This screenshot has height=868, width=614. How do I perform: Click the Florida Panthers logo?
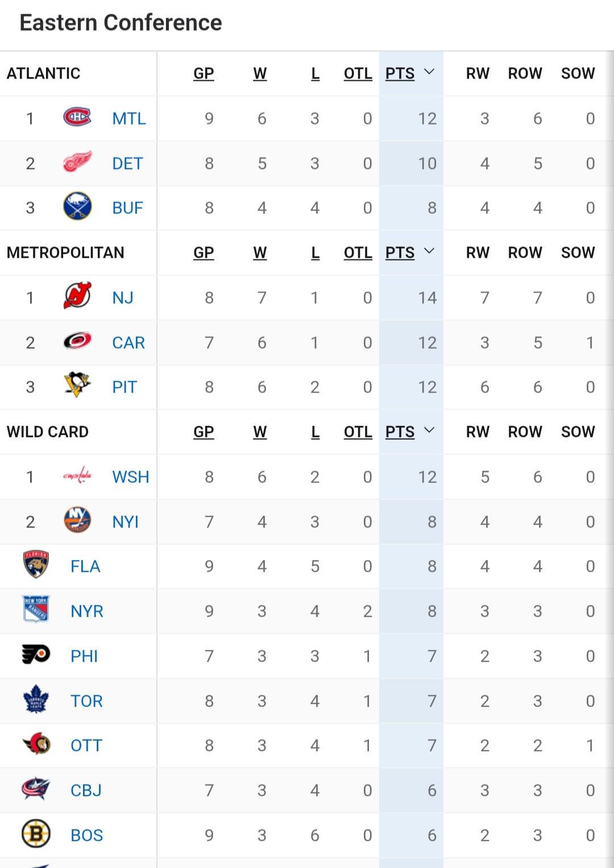coord(36,565)
